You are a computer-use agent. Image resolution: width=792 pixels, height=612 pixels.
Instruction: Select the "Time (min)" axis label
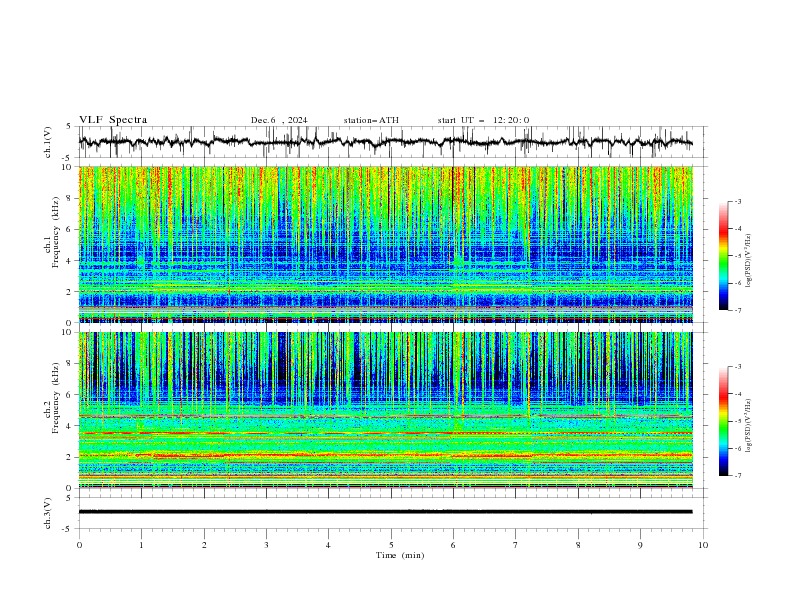[400, 555]
